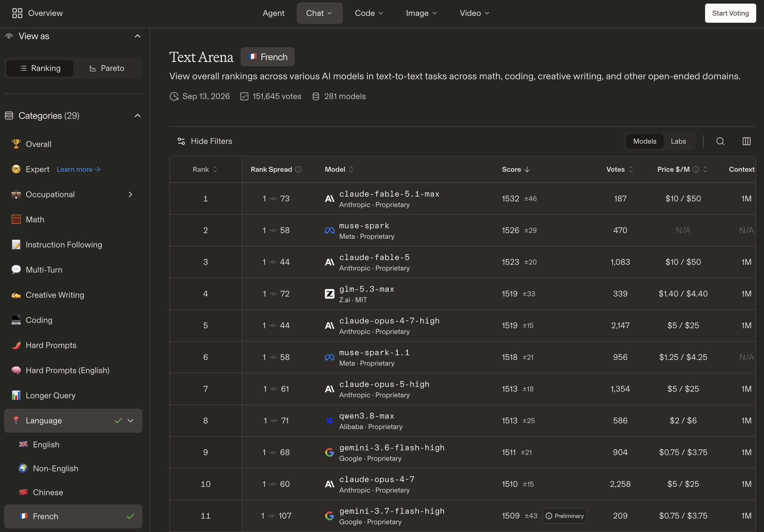Open the Image navigation menu
The height and width of the screenshot is (532, 764).
pos(421,13)
